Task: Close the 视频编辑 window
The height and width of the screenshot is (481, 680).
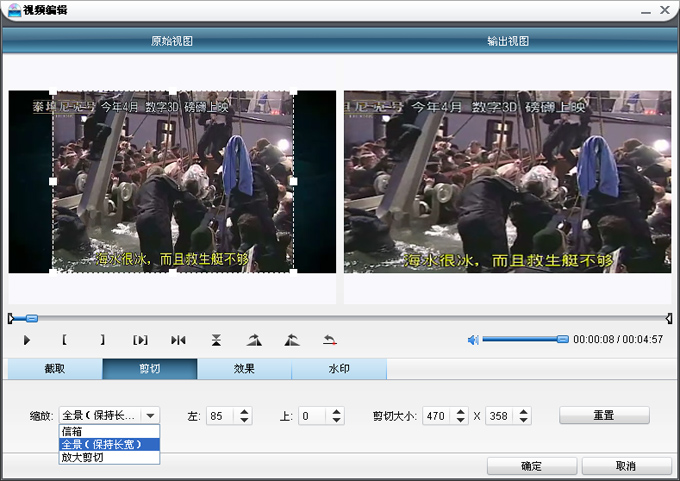Action: click(665, 10)
